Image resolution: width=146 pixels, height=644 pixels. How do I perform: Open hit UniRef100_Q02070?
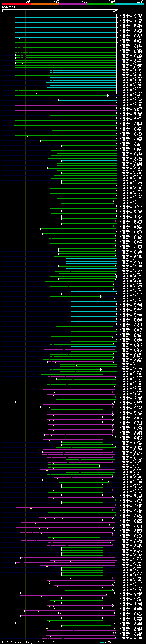click(131, 63)
